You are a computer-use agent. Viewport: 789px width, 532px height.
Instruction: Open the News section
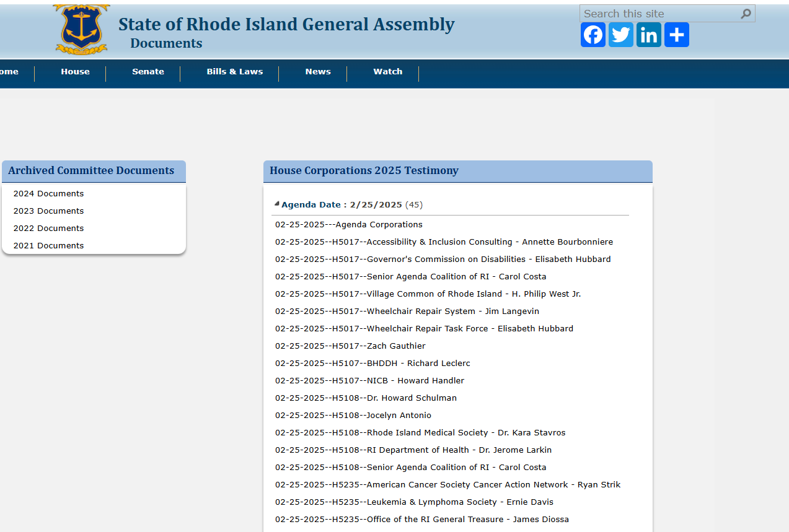[317, 71]
